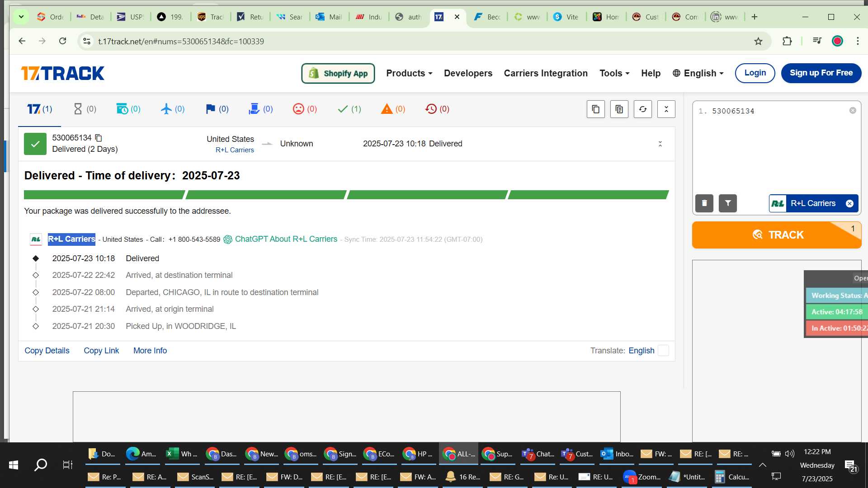Go back to previous page
The width and height of the screenshot is (868, 488).
[x=22, y=41]
